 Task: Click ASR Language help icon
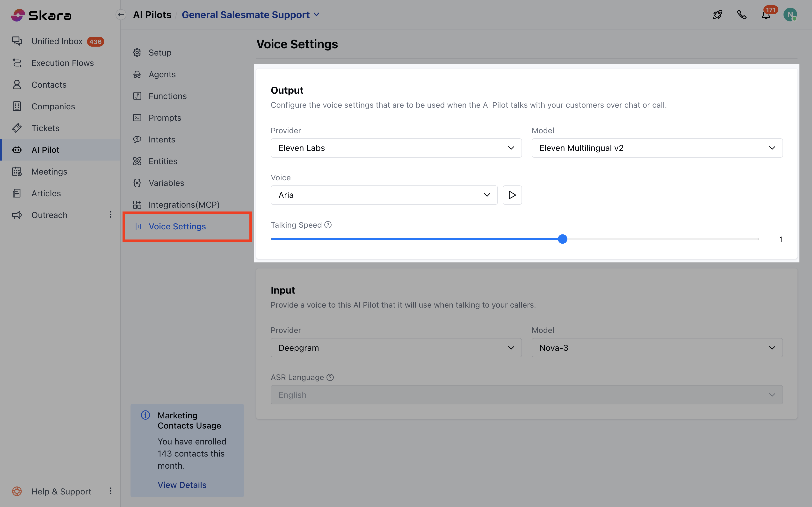330,377
